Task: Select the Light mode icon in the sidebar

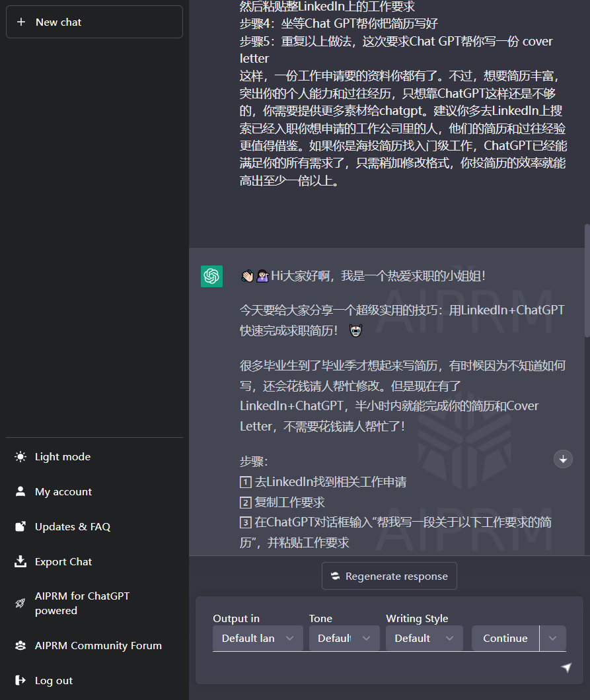Action: click(x=20, y=456)
